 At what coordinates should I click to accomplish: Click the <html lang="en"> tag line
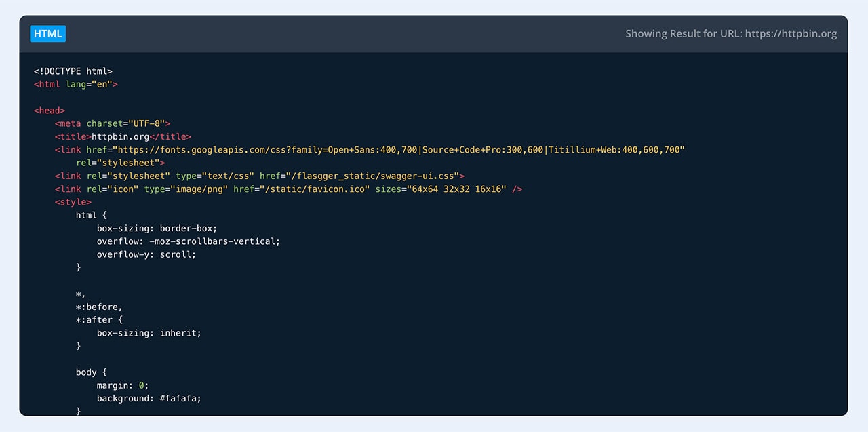[x=76, y=84]
